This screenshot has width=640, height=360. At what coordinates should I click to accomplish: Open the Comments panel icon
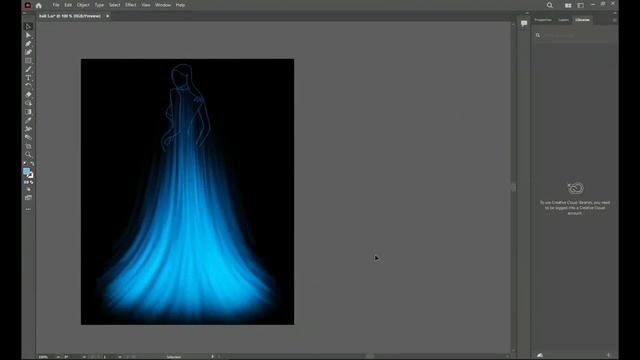[x=524, y=24]
